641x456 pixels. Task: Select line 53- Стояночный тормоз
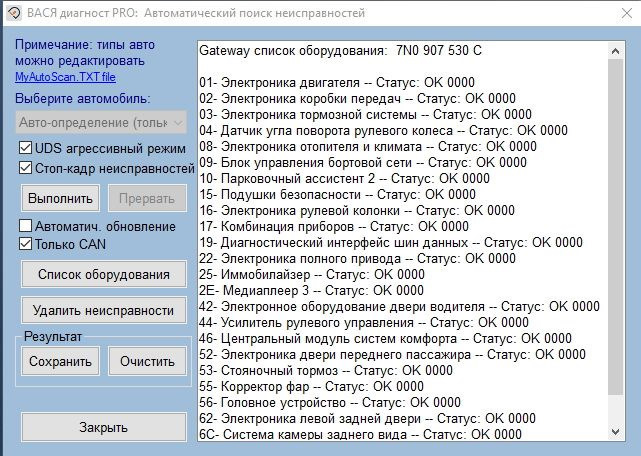326,371
